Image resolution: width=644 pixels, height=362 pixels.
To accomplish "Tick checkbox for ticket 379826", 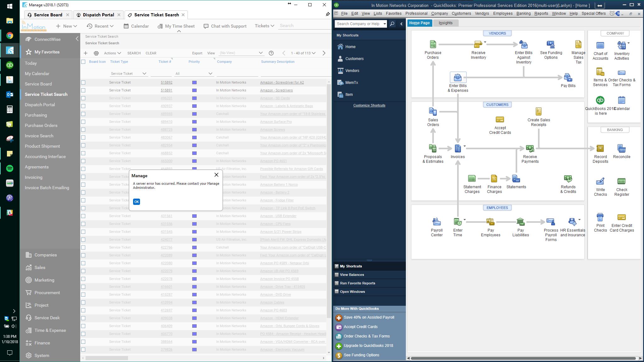I will click(83, 349).
